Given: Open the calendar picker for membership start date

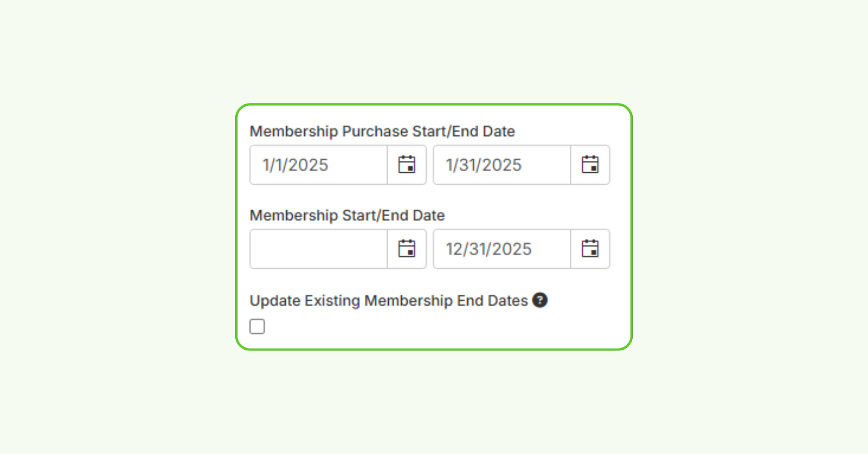Looking at the screenshot, I should (407, 249).
